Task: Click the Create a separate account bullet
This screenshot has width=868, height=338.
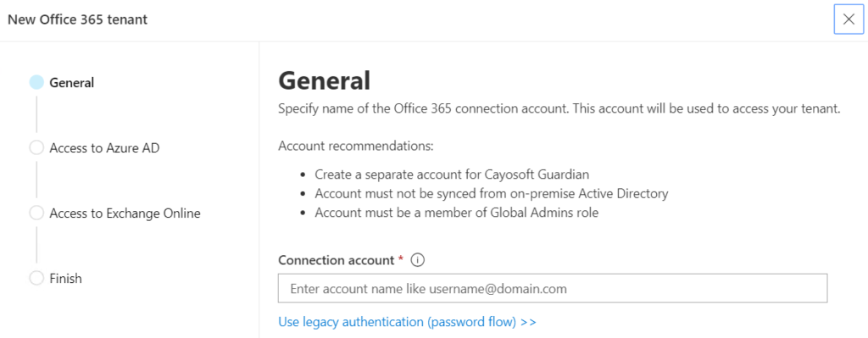Action: tap(453, 175)
